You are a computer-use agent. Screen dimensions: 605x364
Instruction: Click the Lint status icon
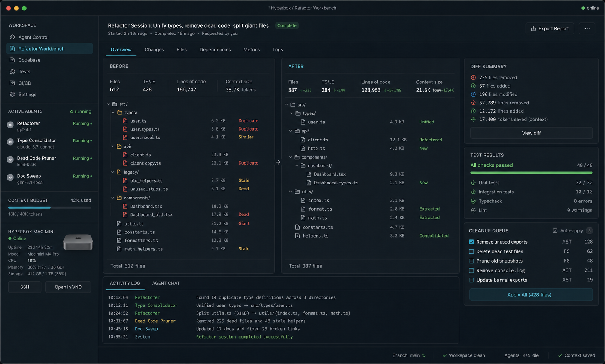[473, 210]
